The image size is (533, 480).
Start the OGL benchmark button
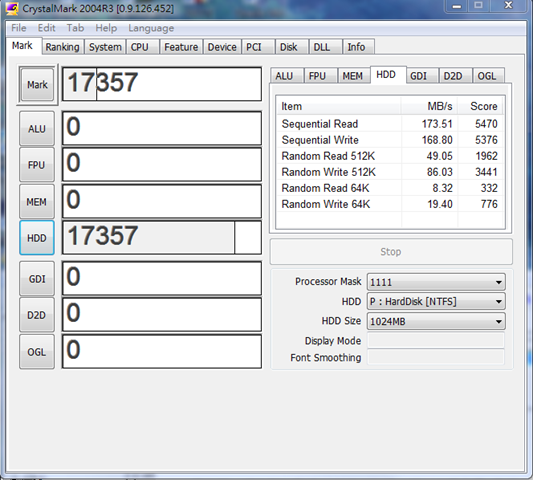37,352
